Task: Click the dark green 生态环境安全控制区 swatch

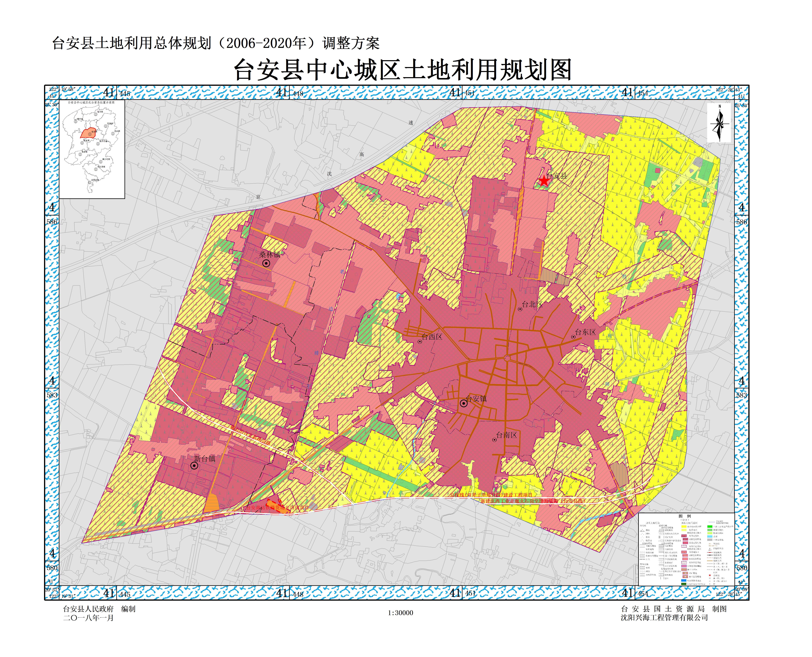Action: (684, 584)
